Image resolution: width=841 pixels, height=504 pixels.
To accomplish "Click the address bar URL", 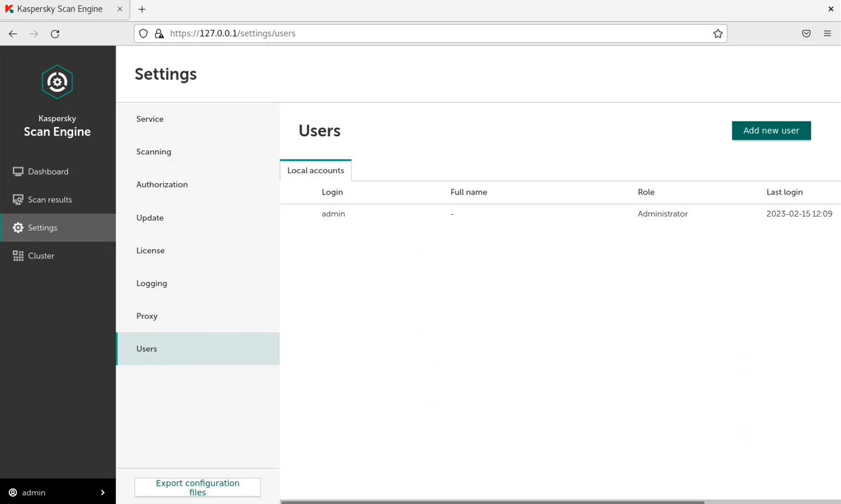I will click(x=233, y=34).
